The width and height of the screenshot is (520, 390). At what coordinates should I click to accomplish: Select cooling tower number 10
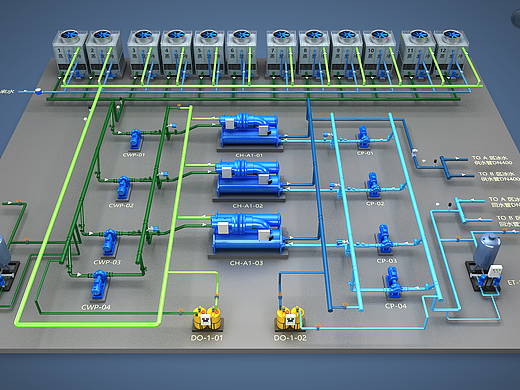coord(379,53)
